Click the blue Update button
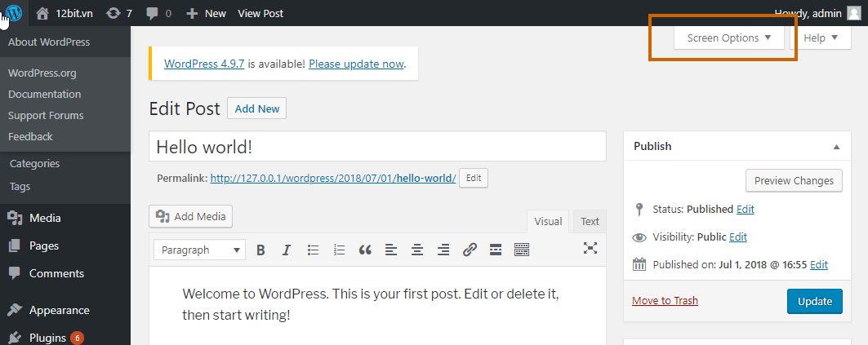The width and height of the screenshot is (868, 345). click(x=815, y=301)
